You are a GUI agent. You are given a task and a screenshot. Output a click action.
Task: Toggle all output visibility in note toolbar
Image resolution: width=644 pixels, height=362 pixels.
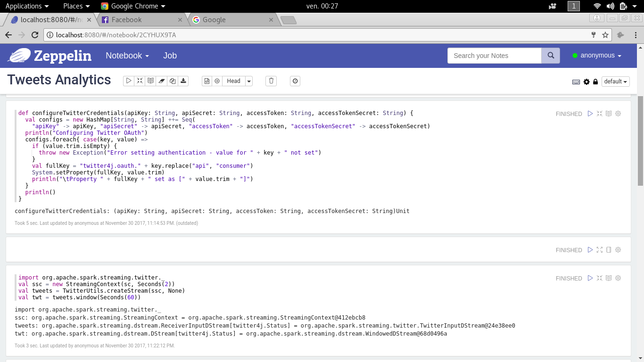click(150, 81)
